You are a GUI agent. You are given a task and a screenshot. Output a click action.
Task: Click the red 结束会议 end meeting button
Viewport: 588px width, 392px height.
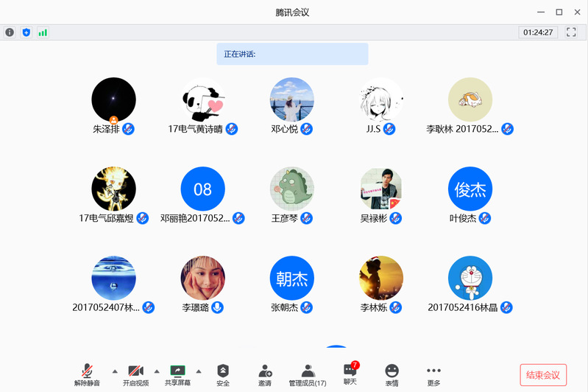[x=543, y=374]
